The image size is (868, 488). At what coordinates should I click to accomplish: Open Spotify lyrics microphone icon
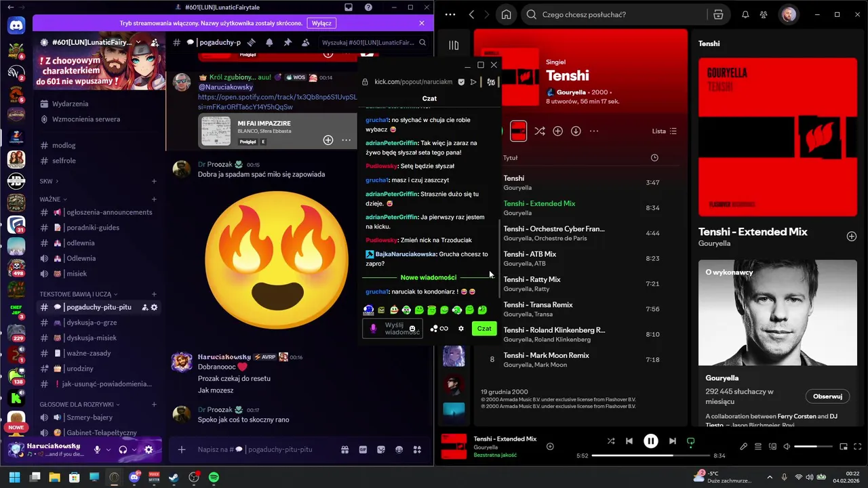click(743, 447)
